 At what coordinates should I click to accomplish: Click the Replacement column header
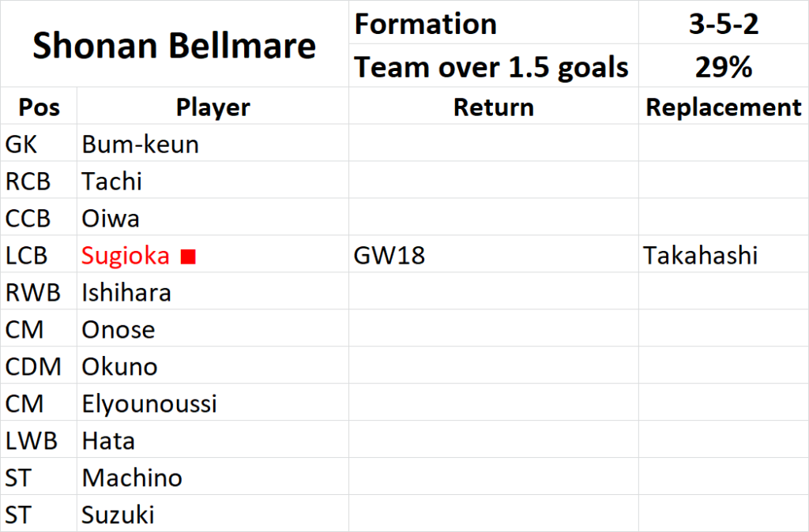724,106
